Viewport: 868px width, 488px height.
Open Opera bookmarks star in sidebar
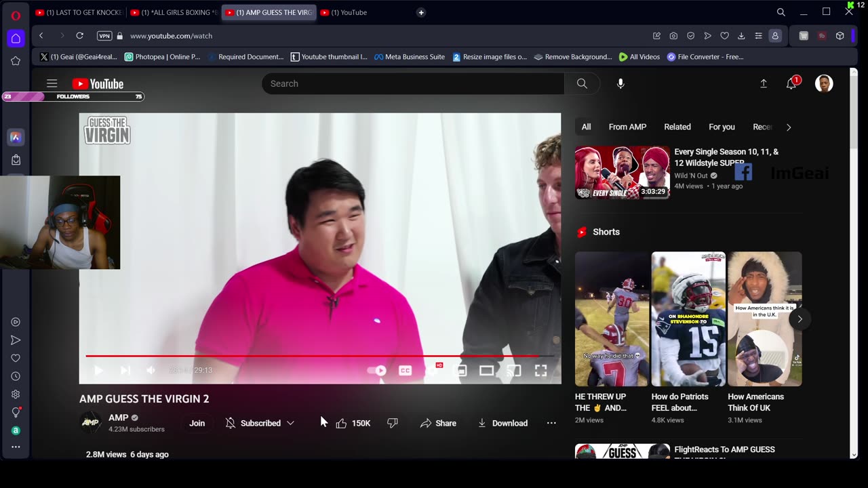[x=16, y=61]
